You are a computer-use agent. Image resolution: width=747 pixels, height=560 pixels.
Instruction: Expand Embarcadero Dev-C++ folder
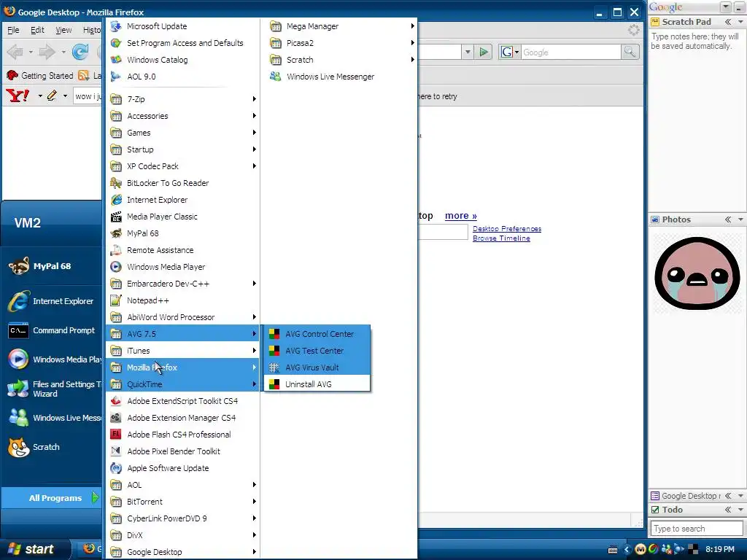183,284
